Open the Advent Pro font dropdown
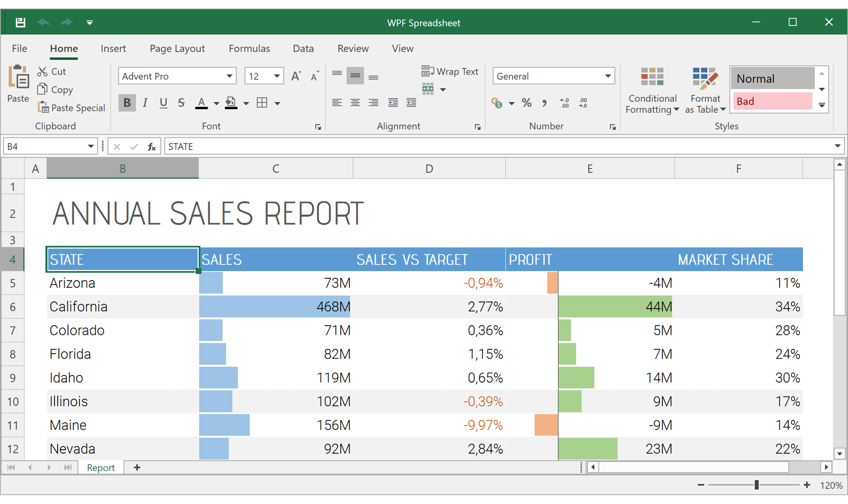The image size is (848, 504). tap(229, 76)
